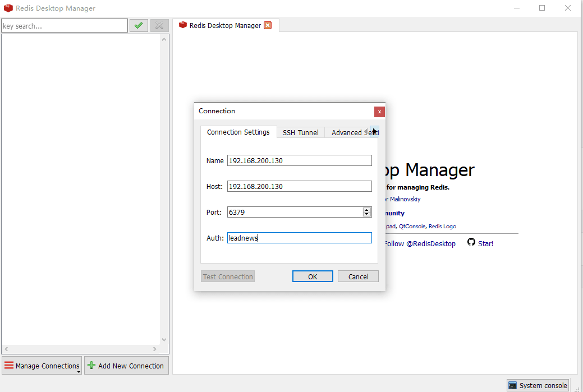Click the gray X clear search button

160,25
